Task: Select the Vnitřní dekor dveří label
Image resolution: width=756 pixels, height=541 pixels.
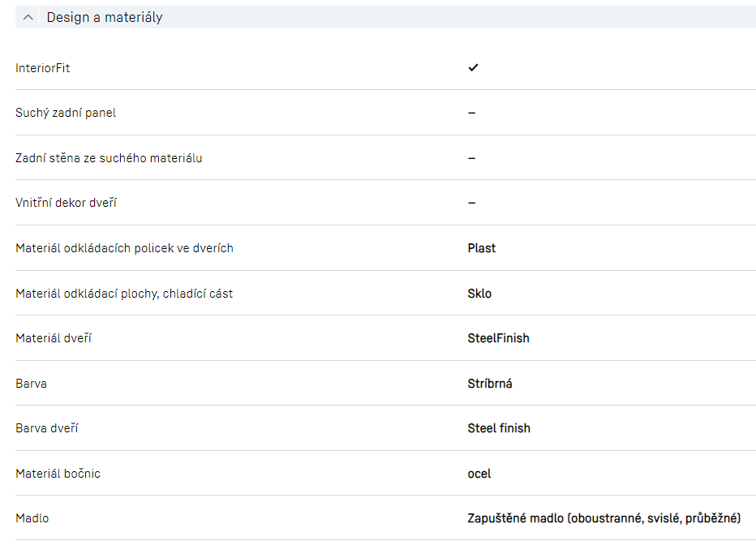Action: point(66,203)
